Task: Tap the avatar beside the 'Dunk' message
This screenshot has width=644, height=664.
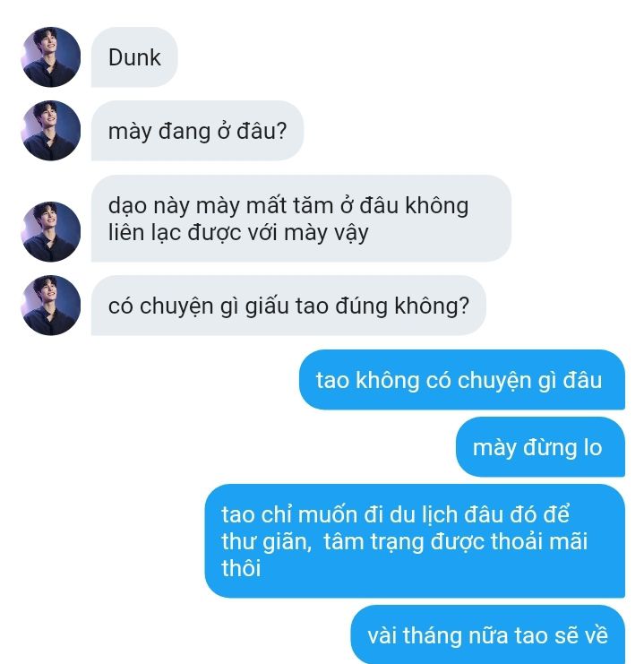Action: 51,57
